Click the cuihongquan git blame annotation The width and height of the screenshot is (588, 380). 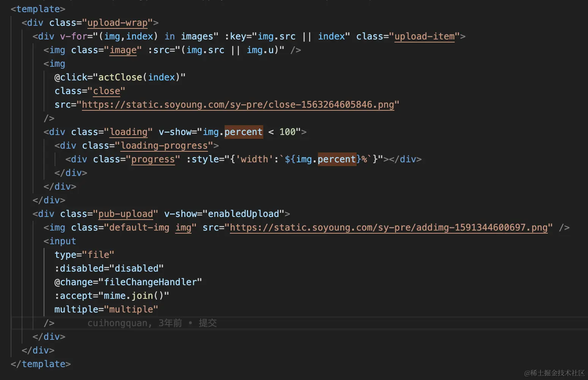pos(152,323)
